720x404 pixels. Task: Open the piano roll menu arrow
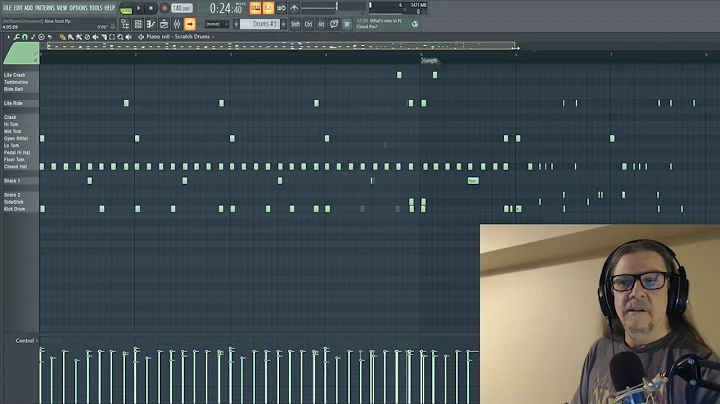pyautogui.click(x=8, y=37)
